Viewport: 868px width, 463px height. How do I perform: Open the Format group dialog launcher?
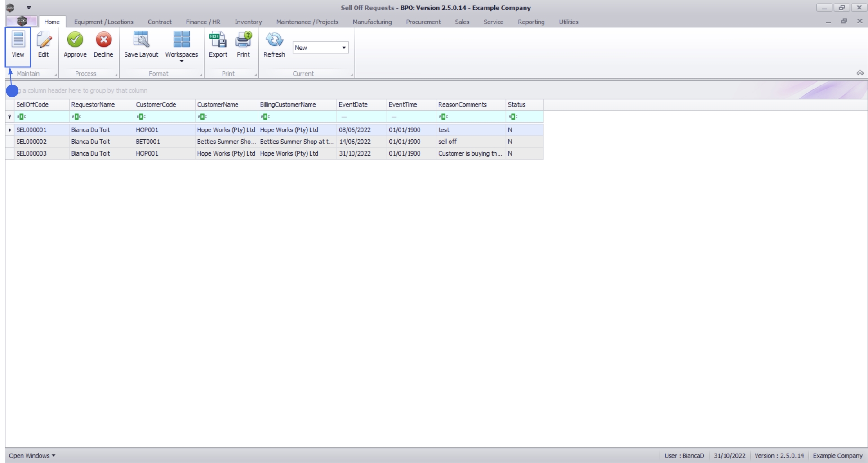[x=201, y=75]
